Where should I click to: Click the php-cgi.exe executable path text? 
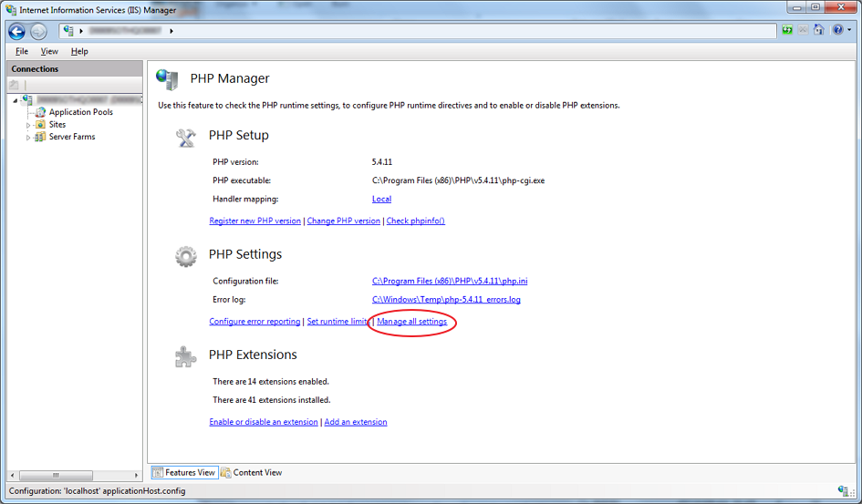click(459, 180)
